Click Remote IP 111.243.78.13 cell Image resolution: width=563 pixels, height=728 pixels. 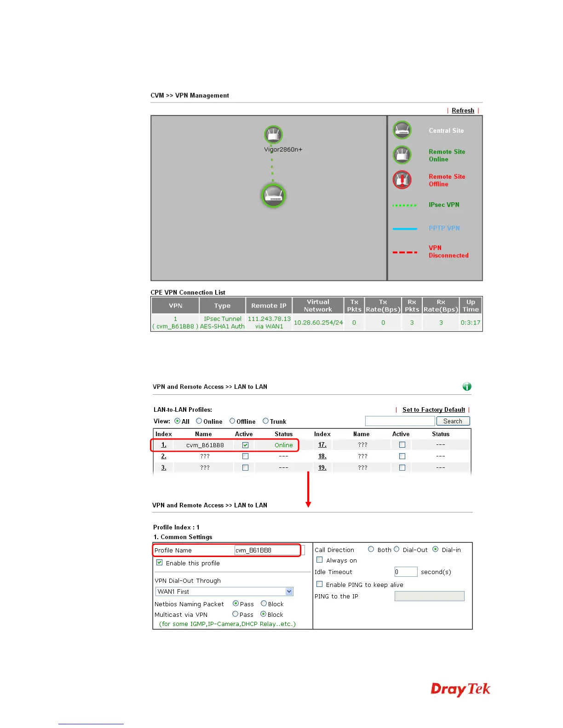(x=269, y=323)
